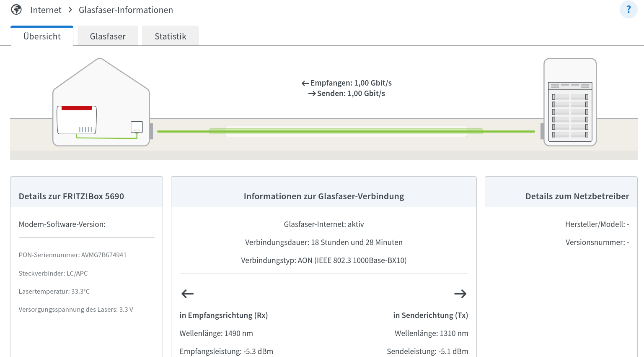Open the Statistik tab
This screenshot has width=644, height=357.
pos(170,36)
